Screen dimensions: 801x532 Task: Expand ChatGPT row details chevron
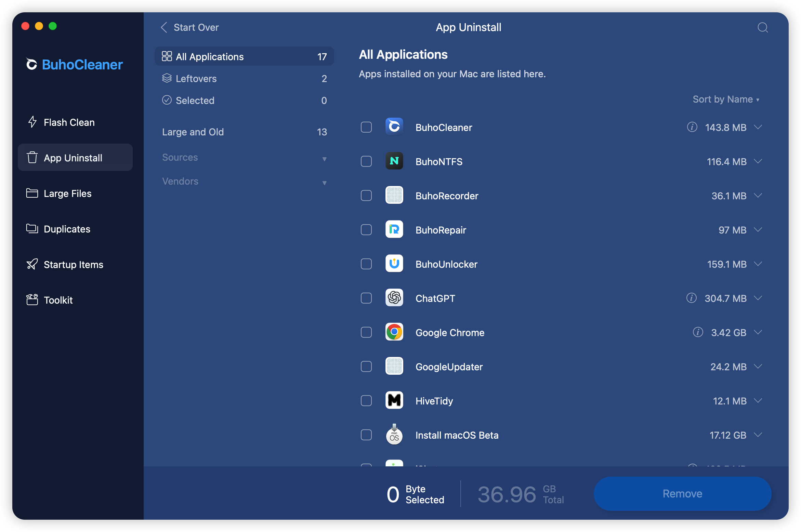[758, 298]
